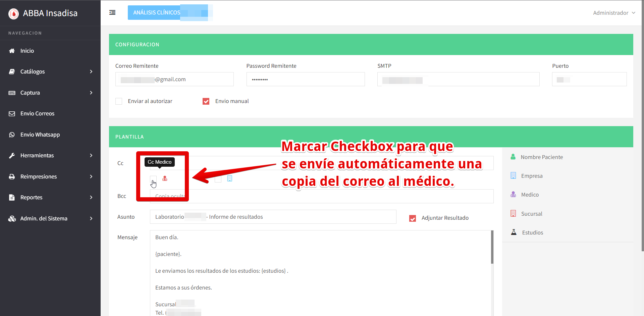The height and width of the screenshot is (316, 644).
Task: Click the blue building icon in Cc row
Action: pyautogui.click(x=230, y=178)
